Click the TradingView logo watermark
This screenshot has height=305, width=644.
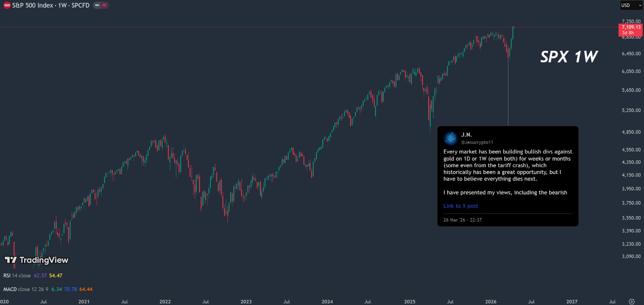coord(36,260)
